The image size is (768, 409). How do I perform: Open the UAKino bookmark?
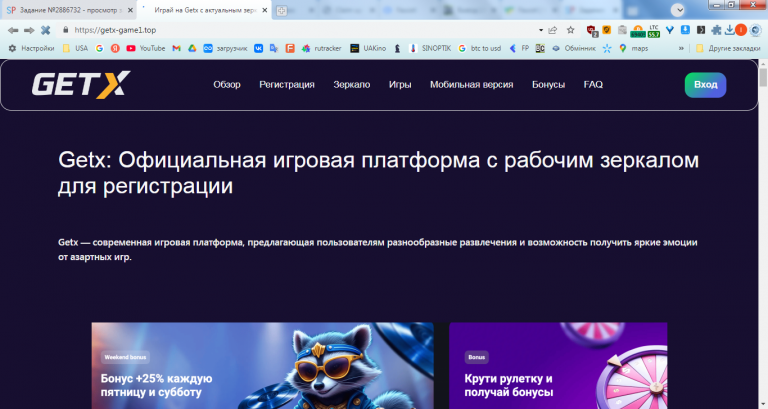click(368, 48)
